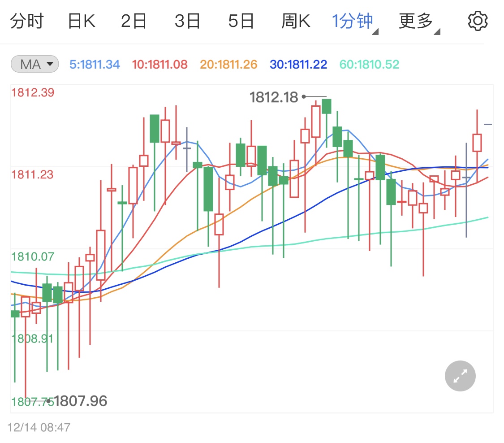
Task: Click the 1810.07 axis label
Action: (33, 257)
